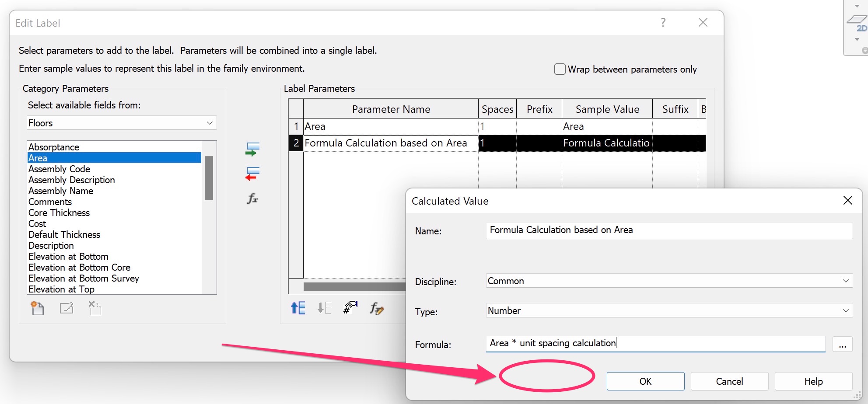This screenshot has width=868, height=404.
Task: Open the formula browse ellipsis button
Action: click(x=842, y=344)
